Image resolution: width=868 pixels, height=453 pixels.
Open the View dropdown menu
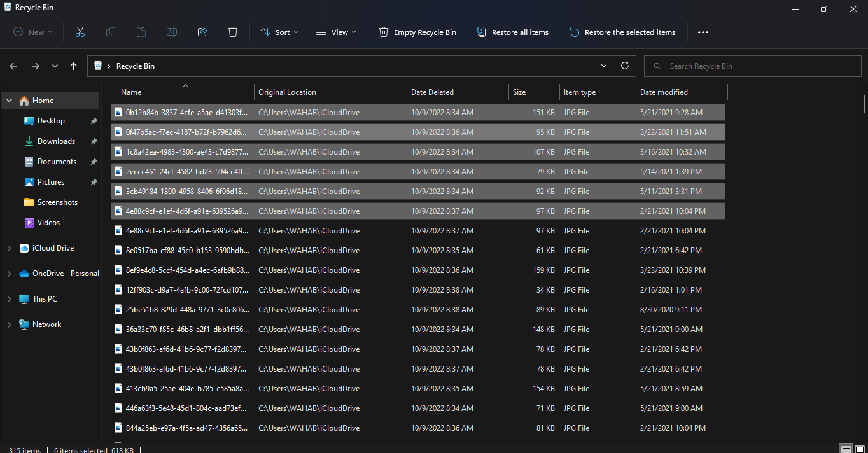337,32
